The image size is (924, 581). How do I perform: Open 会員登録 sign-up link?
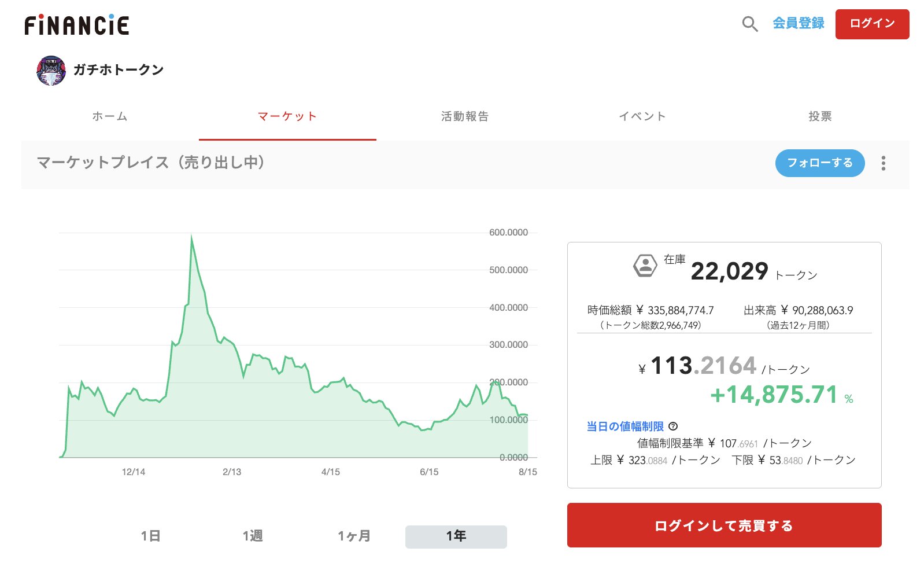coord(799,23)
